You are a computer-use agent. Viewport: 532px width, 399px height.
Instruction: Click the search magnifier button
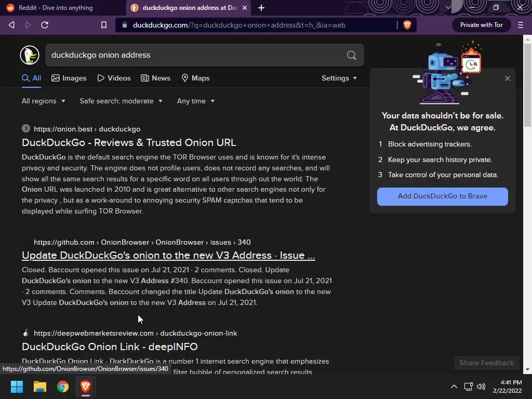352,55
